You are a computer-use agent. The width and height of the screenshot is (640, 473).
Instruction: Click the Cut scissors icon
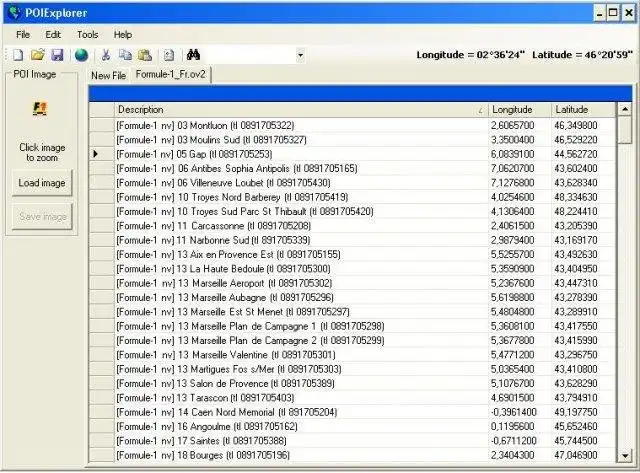coord(106,55)
